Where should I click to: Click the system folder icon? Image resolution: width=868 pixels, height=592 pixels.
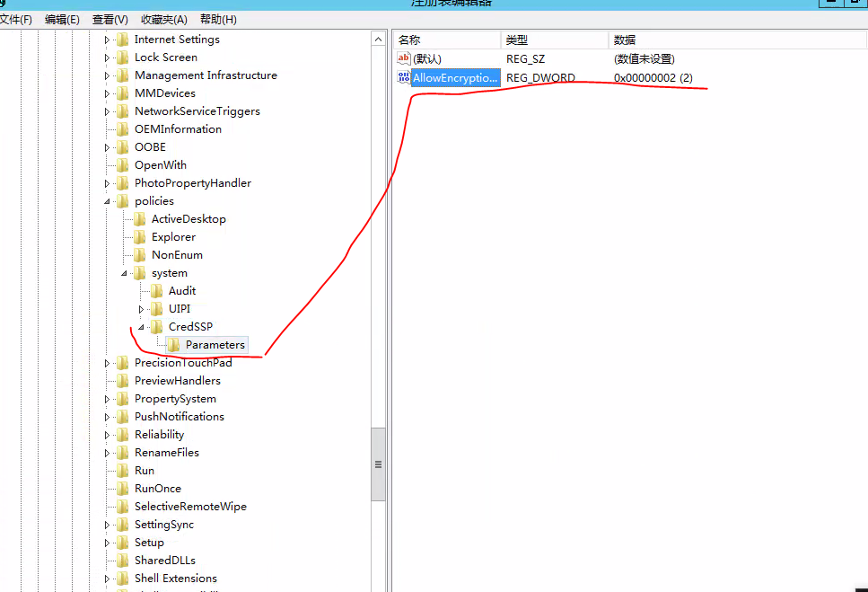(x=139, y=273)
